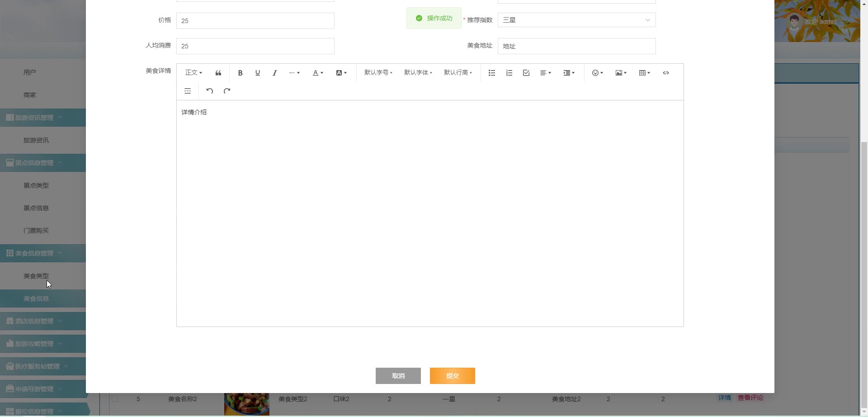Focus the 价格 price input field
The width and height of the screenshot is (868, 417).
point(255,21)
